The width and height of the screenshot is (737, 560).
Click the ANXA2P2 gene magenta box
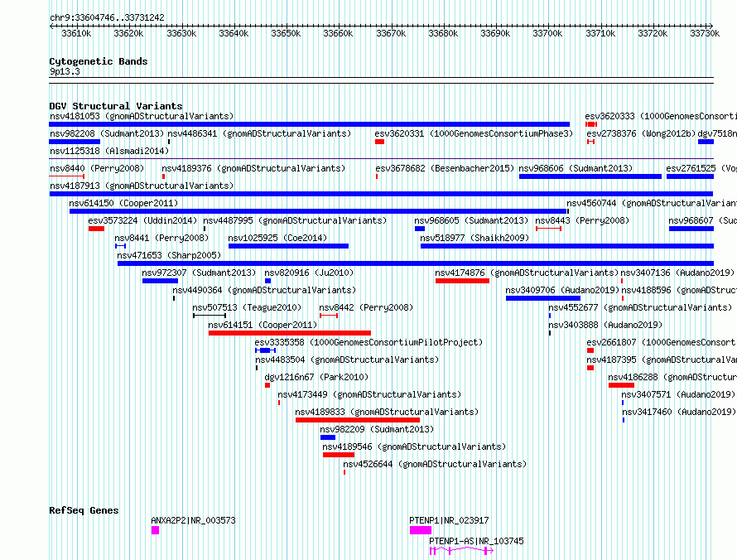click(x=155, y=530)
